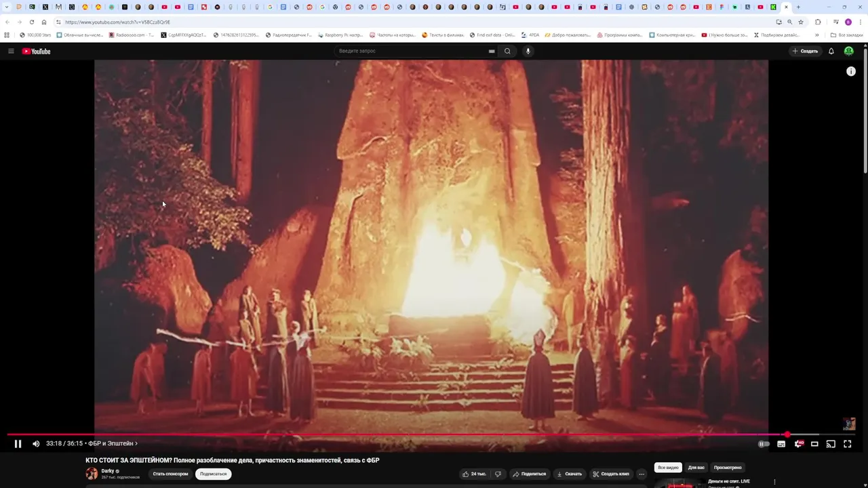Open the 'Raspberry Pi' bookmark

(x=340, y=35)
